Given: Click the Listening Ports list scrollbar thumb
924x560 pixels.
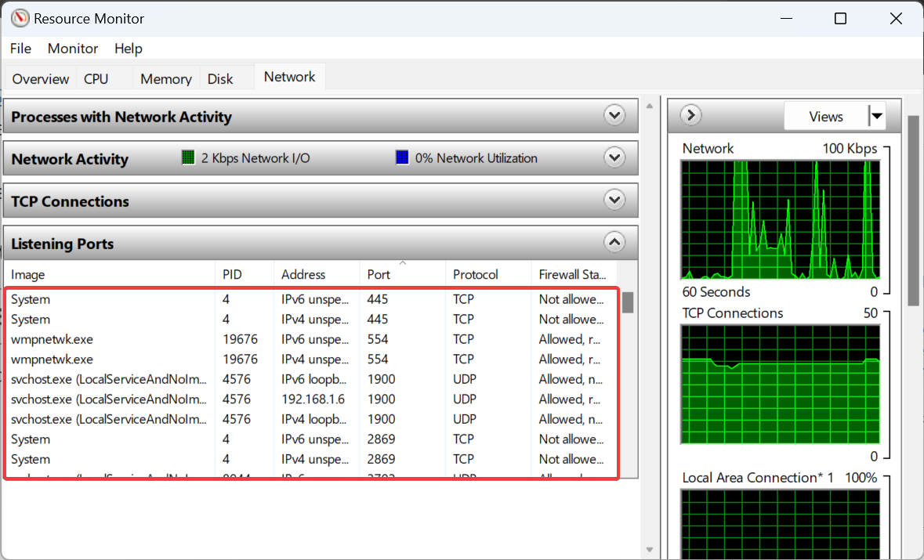Looking at the screenshot, I should point(629,302).
